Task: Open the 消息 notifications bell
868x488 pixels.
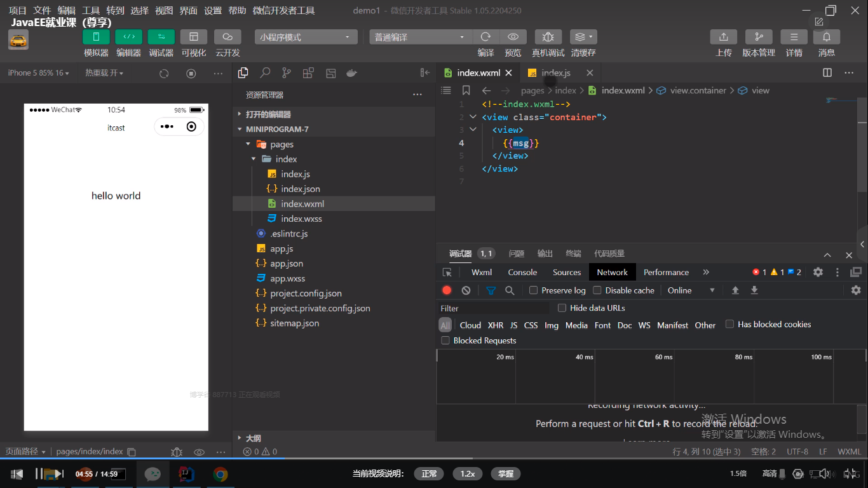Action: [827, 37]
